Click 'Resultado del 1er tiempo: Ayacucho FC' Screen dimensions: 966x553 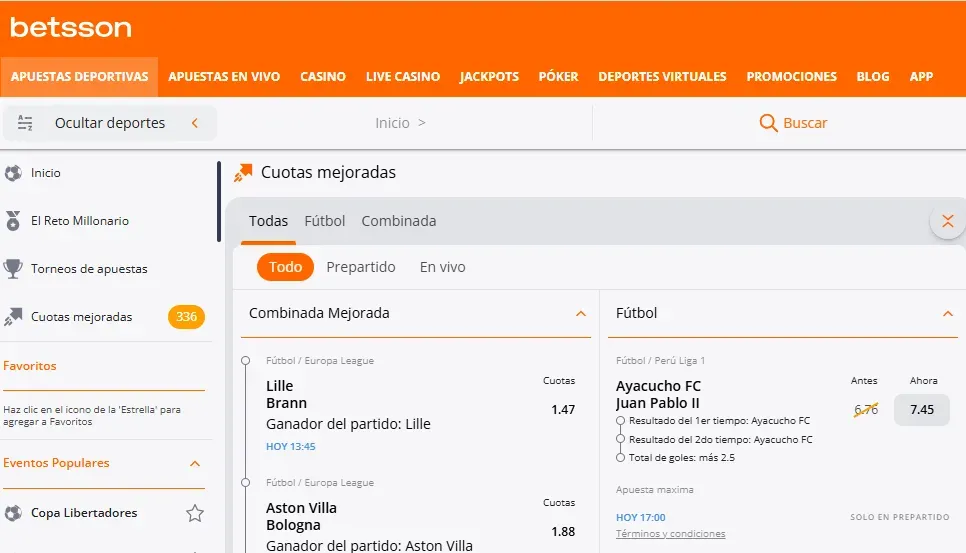pos(719,421)
